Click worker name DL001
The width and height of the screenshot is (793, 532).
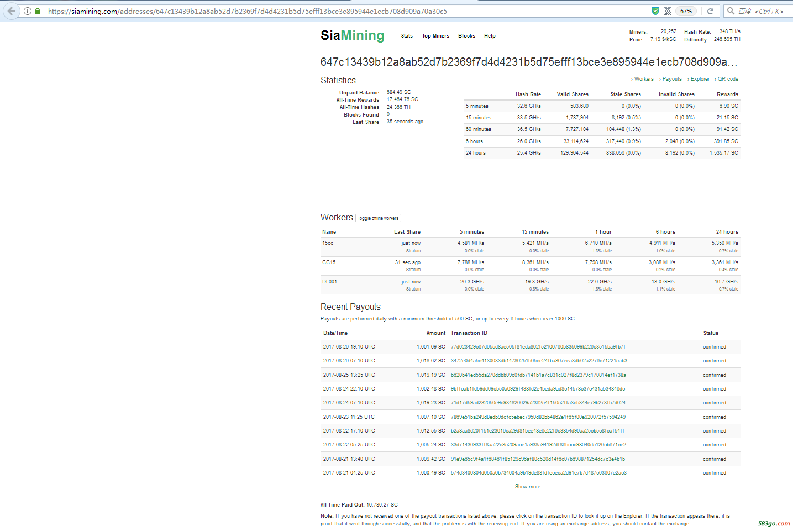tap(329, 282)
